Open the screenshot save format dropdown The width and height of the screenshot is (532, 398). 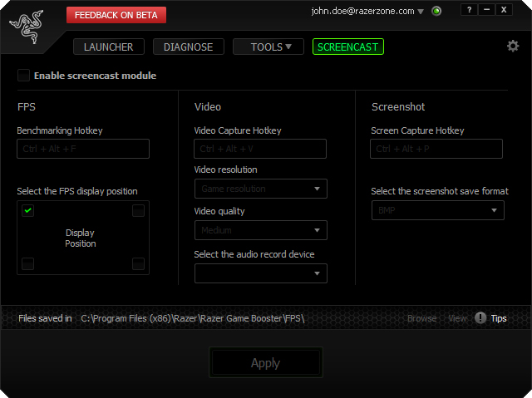point(438,210)
